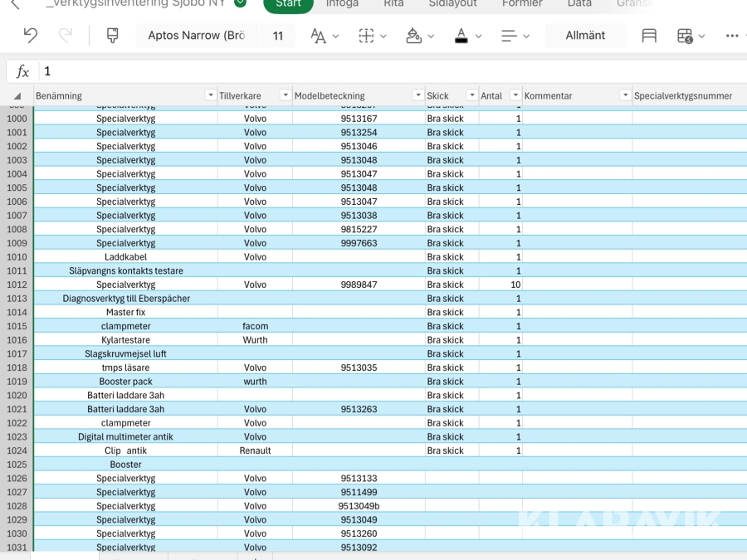Open the Skick column filter arrow
The image size is (747, 560).
click(x=471, y=95)
